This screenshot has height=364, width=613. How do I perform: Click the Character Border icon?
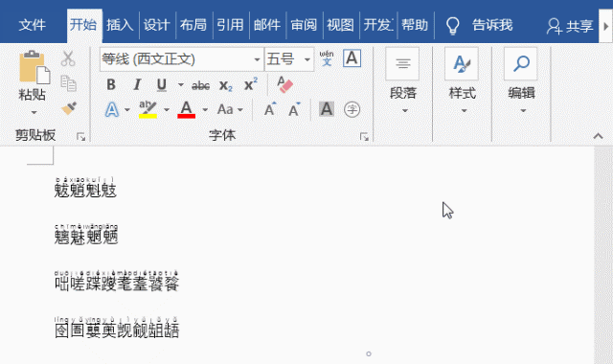pos(352,58)
